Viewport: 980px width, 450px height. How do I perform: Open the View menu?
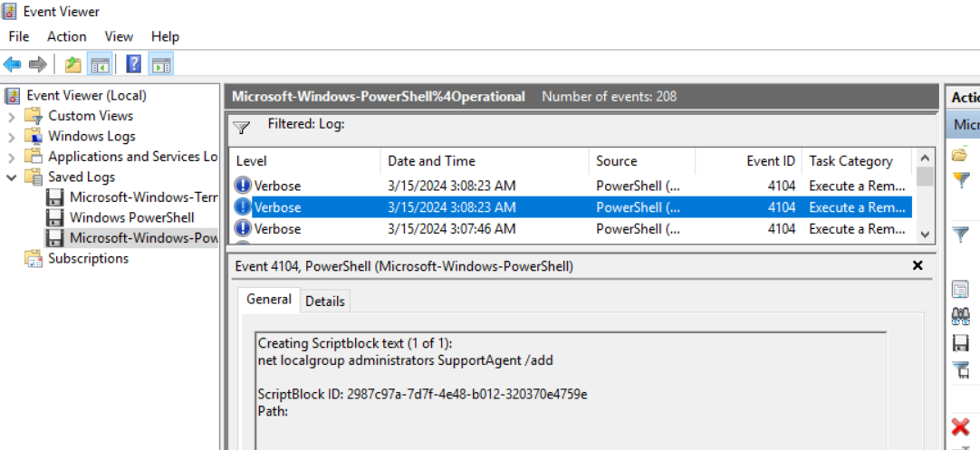click(119, 36)
